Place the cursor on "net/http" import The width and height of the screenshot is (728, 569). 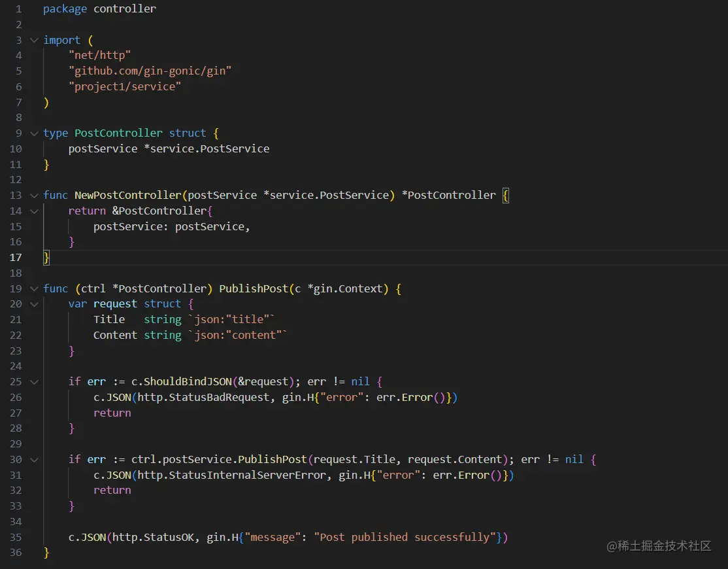coord(100,56)
